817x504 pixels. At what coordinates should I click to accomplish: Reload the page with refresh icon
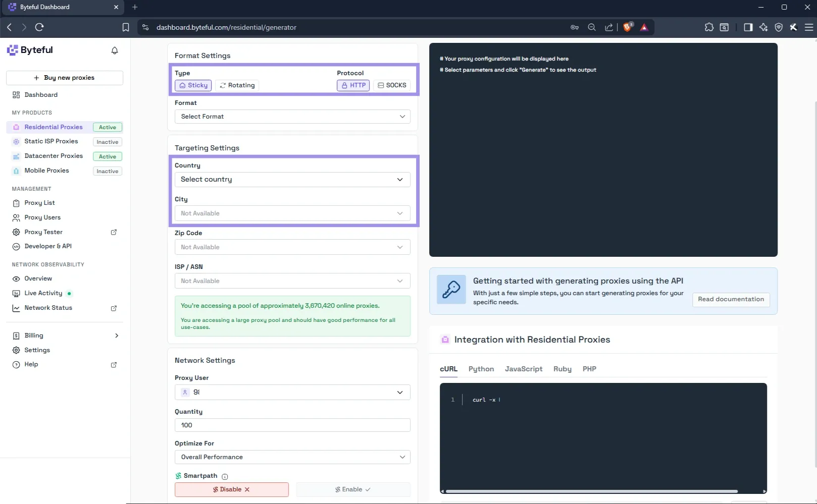click(39, 27)
